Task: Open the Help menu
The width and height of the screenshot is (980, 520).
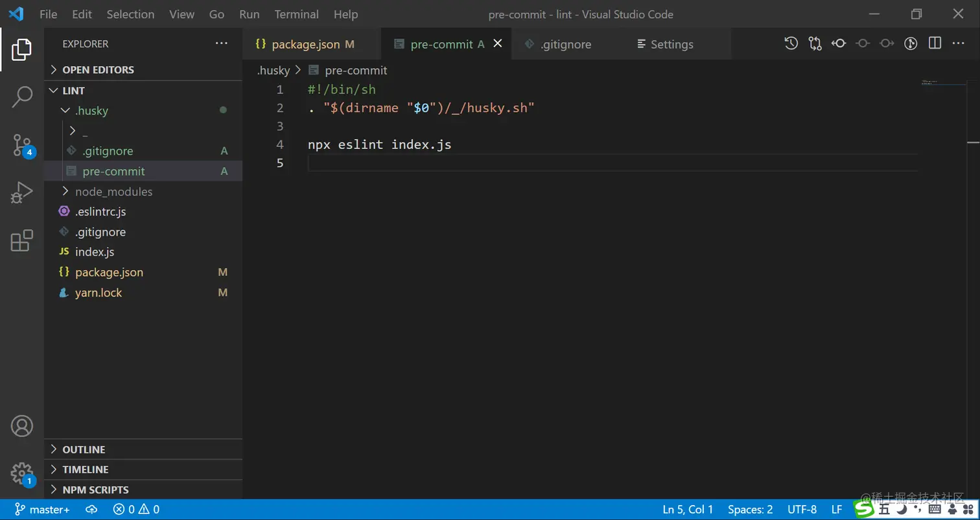Action: coord(345,14)
